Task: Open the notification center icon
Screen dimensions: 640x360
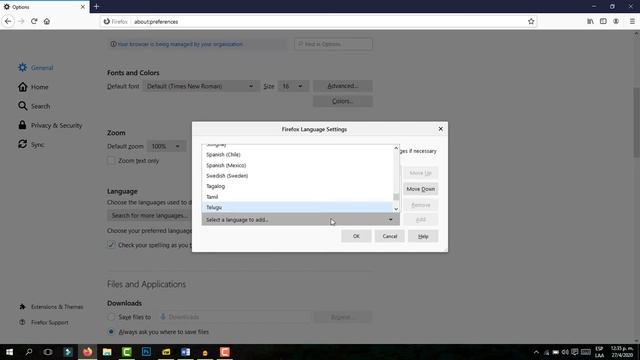Action: [x=575, y=352]
